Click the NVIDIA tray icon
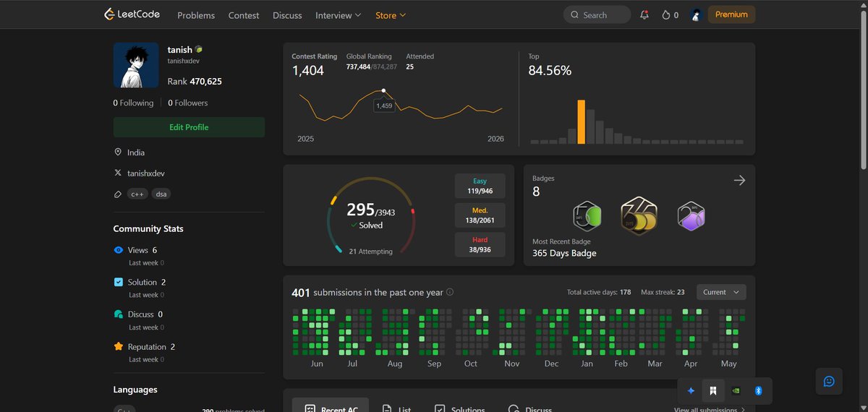 coord(736,391)
